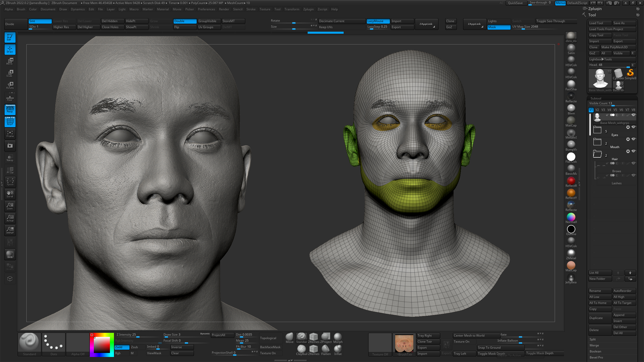This screenshot has width=644, height=362.
Task: Select the Scale transform tool
Action: click(10, 73)
